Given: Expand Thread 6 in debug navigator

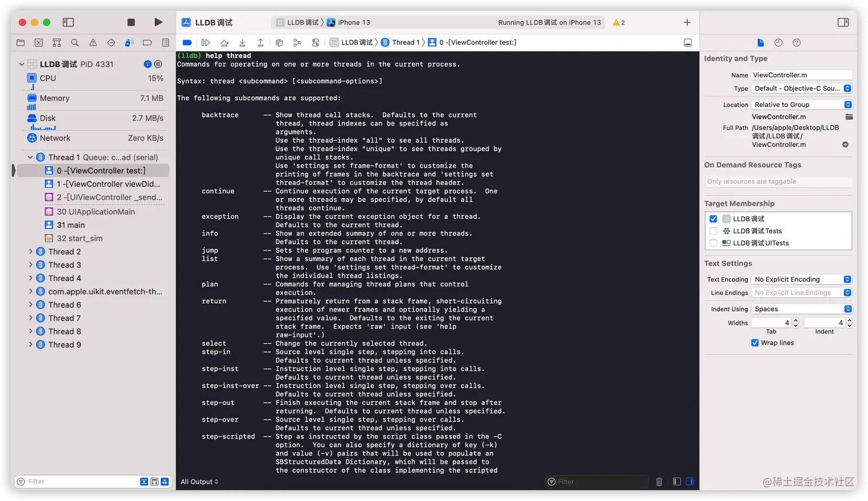Looking at the screenshot, I should [30, 305].
